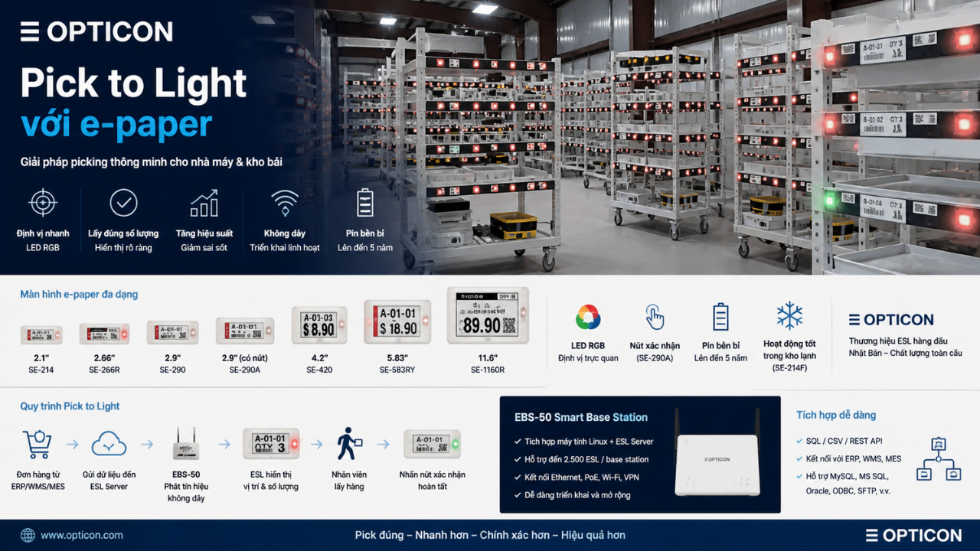
Task: Click the "Định vị nhanh" label
Action: pos(43,233)
